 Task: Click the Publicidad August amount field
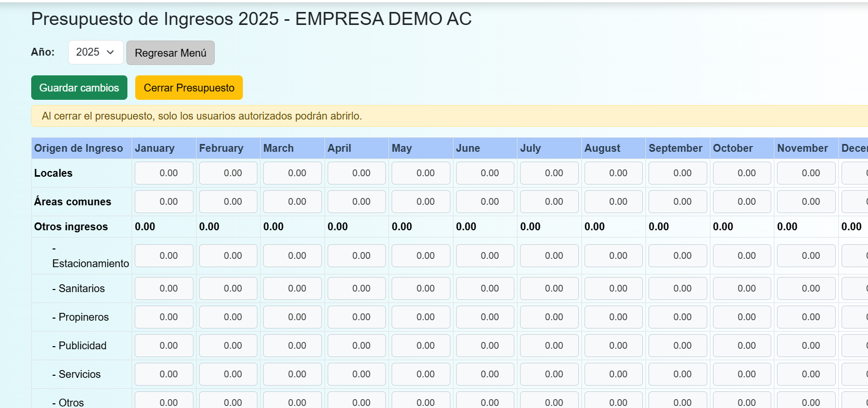coord(613,346)
